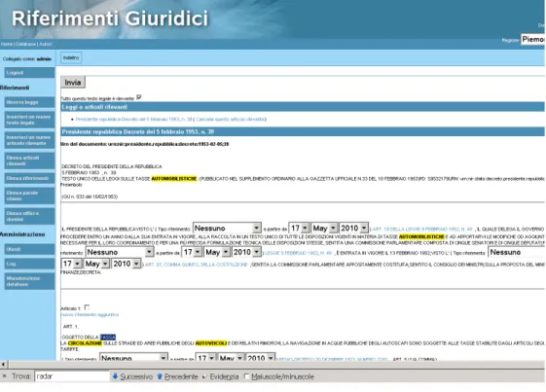Open 'ART. 18 DELLA LEGGE 9 FEBBRAIO 1952' link
The height and width of the screenshot is (392, 546).
[422, 230]
